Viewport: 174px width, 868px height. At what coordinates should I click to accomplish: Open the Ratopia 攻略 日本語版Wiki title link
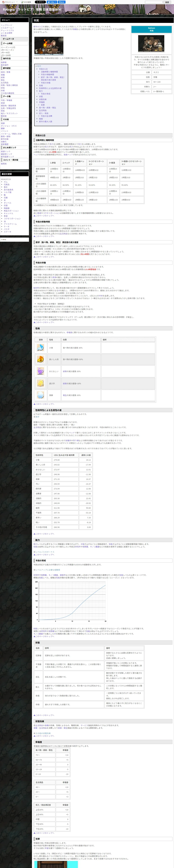(32, 9)
